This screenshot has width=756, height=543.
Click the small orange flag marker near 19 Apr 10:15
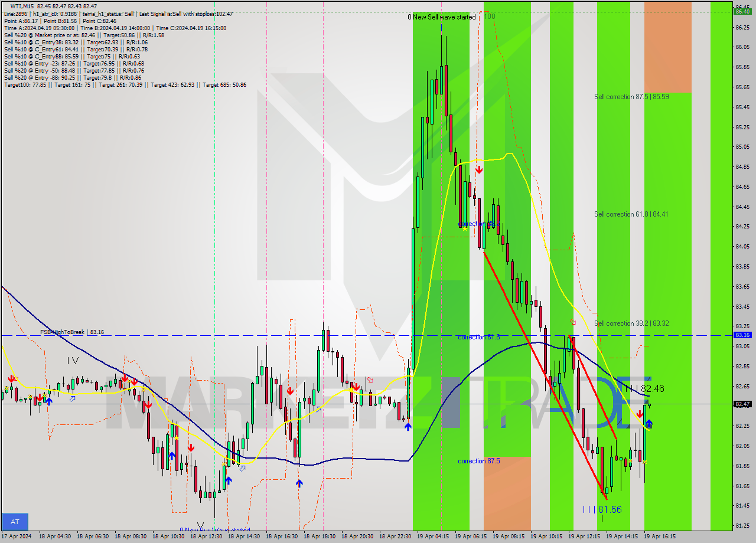572,323
